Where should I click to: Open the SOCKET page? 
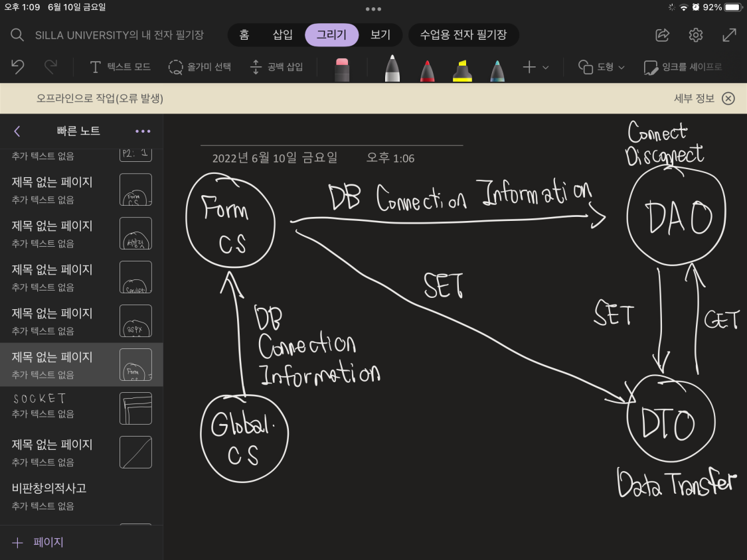(82, 408)
